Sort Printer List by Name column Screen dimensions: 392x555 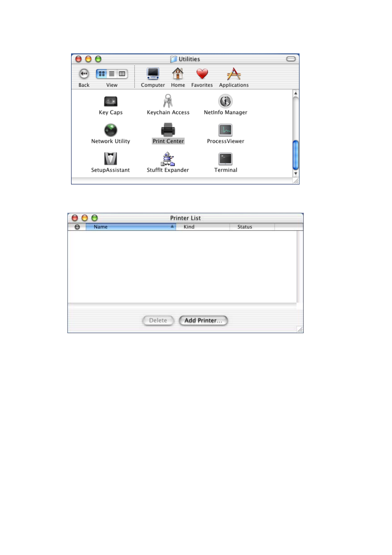(x=131, y=227)
